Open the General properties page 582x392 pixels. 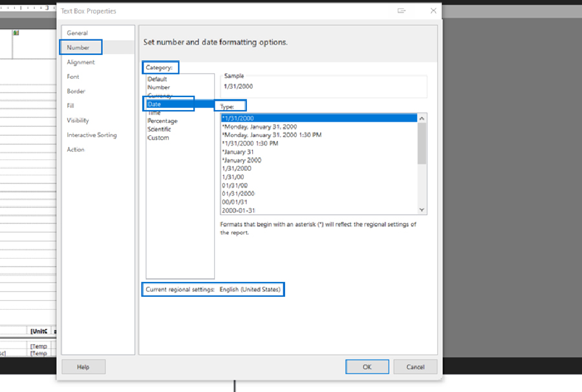(78, 33)
